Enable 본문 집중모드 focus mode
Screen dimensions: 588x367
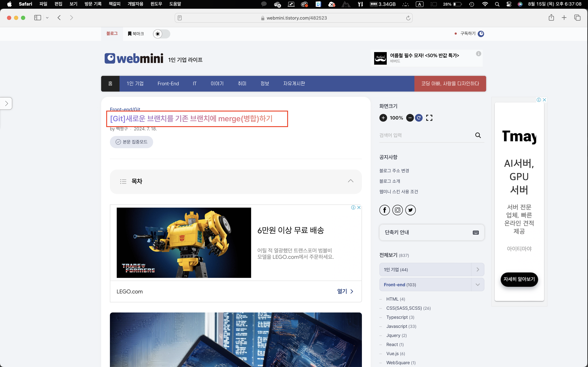(x=131, y=142)
